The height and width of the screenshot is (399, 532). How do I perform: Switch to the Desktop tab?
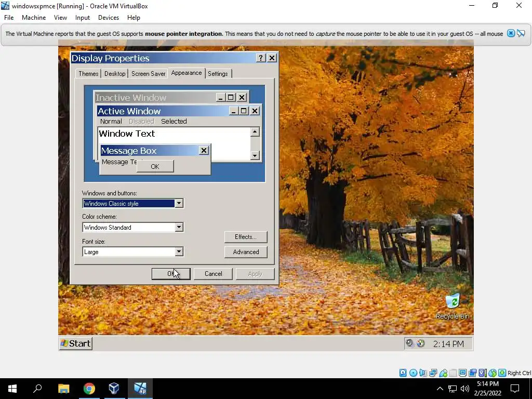[x=115, y=74]
